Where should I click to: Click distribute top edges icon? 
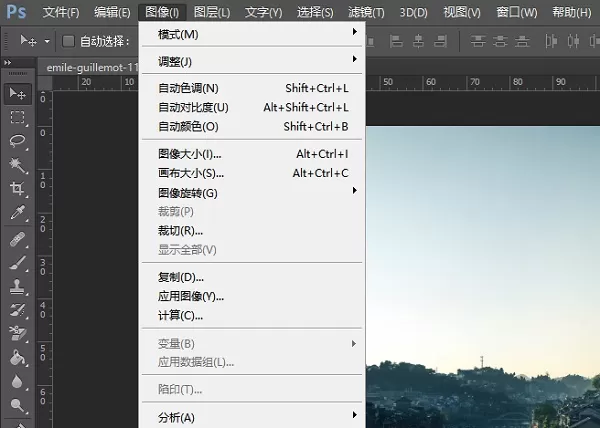point(478,41)
